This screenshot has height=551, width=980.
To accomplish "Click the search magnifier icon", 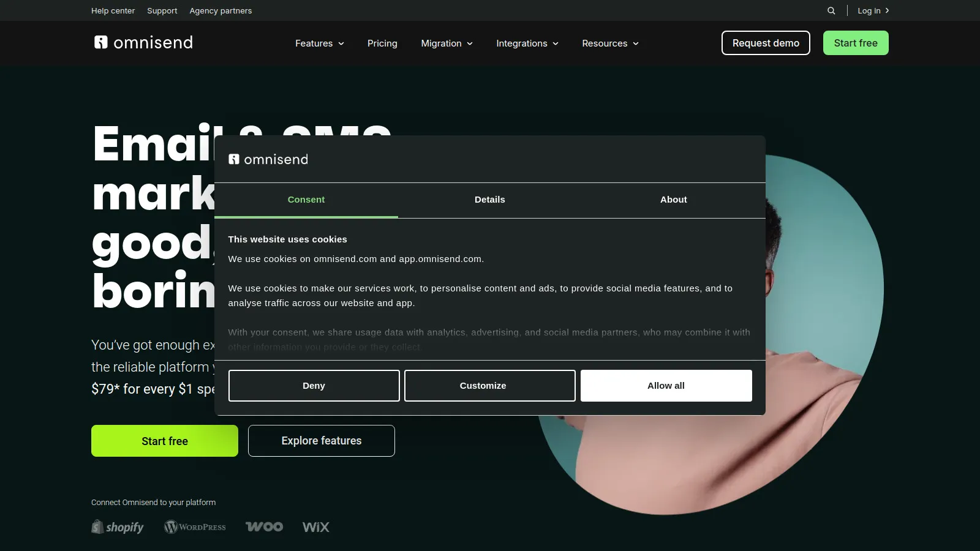I will click(x=831, y=10).
